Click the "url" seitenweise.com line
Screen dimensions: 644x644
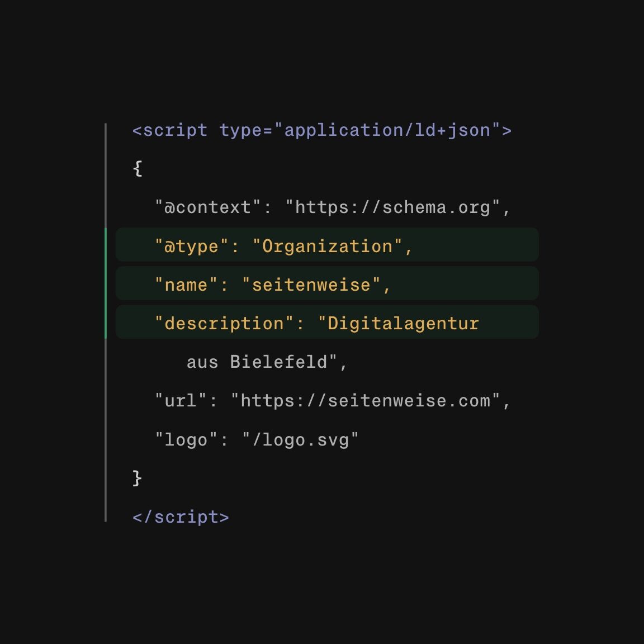[332, 401]
